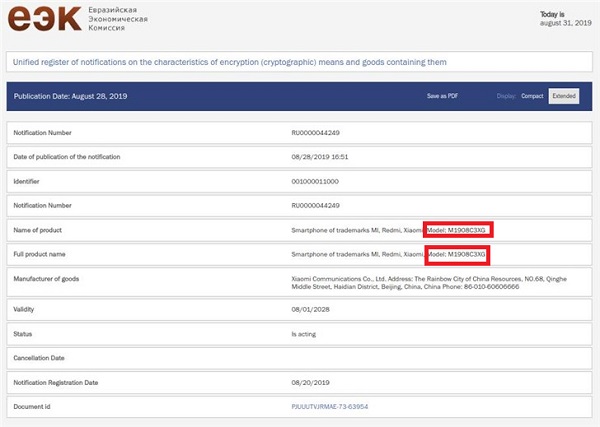The image size is (600, 427).
Task: Click the Validity label
Action: tap(23, 310)
